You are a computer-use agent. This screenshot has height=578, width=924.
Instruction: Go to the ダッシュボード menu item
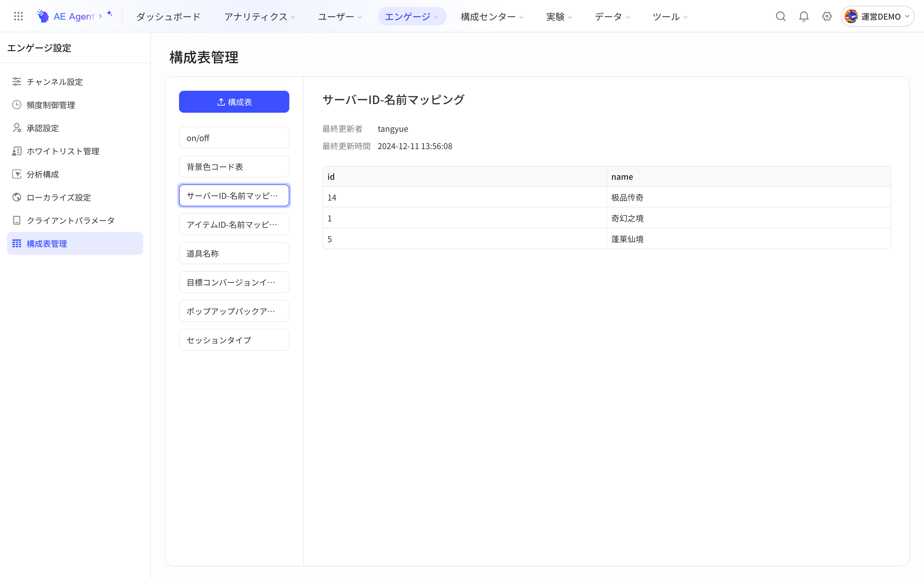tap(168, 16)
